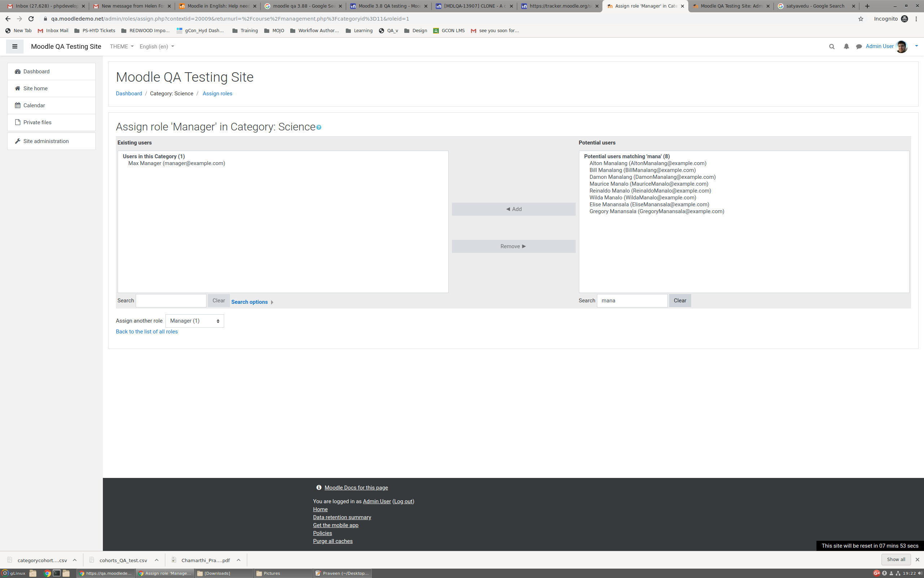Select Max Manager in existing users list
This screenshot has height=578, width=924.
coord(176,163)
